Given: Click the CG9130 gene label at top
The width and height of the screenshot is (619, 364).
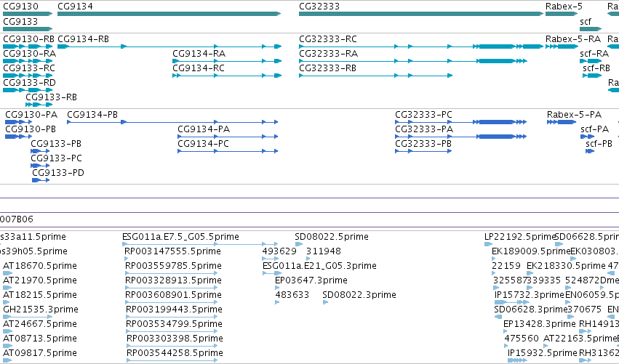Looking at the screenshot, I should pyautogui.click(x=20, y=7).
